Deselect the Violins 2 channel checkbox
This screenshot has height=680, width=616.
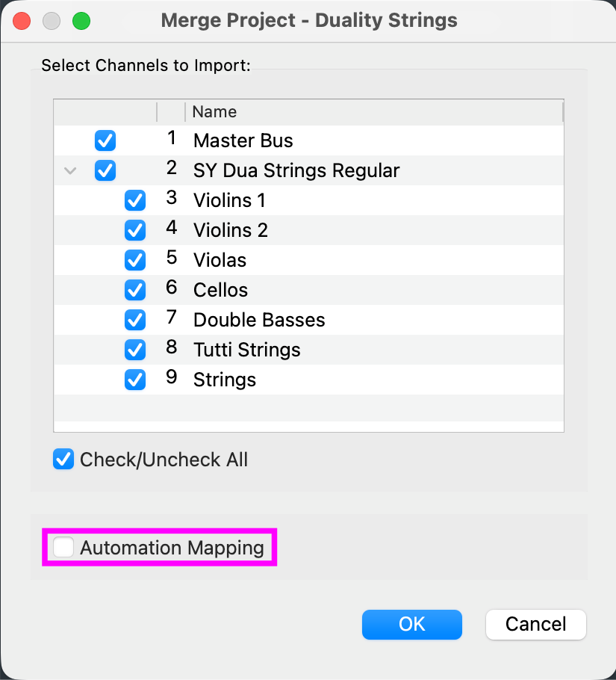pos(135,230)
